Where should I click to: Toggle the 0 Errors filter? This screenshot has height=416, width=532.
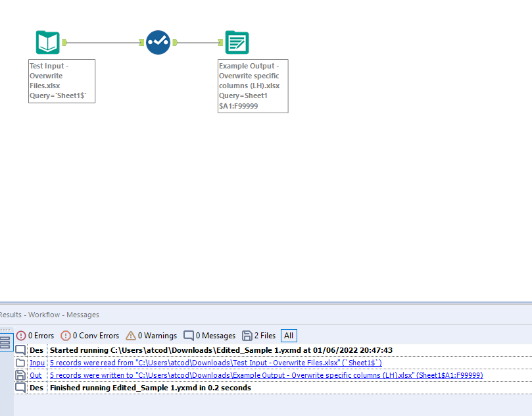(x=32, y=336)
